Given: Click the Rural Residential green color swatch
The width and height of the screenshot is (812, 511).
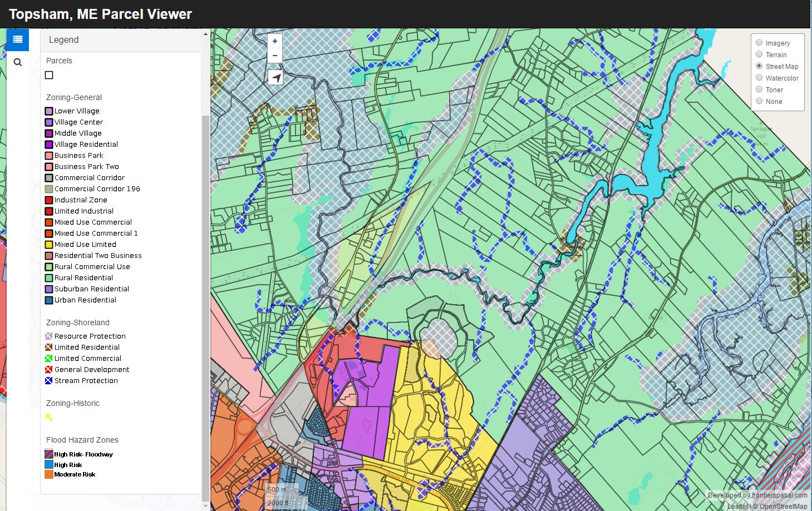Looking at the screenshot, I should pos(48,277).
